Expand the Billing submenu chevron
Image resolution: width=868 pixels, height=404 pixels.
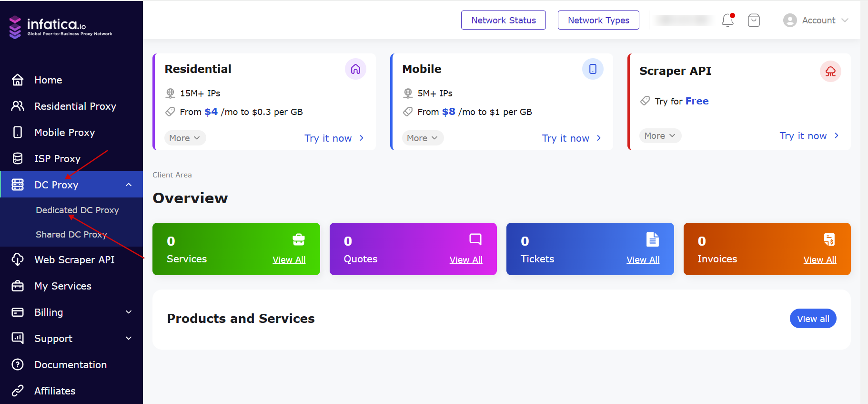tap(129, 312)
